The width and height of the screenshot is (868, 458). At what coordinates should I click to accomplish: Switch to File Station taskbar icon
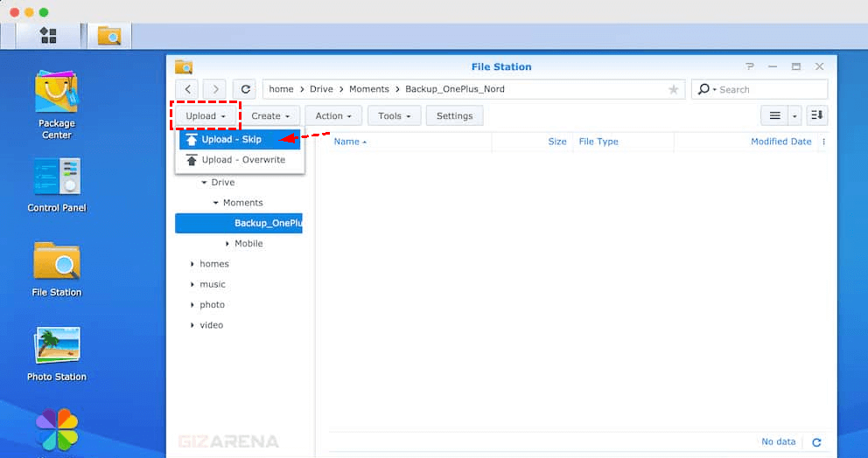pos(109,36)
